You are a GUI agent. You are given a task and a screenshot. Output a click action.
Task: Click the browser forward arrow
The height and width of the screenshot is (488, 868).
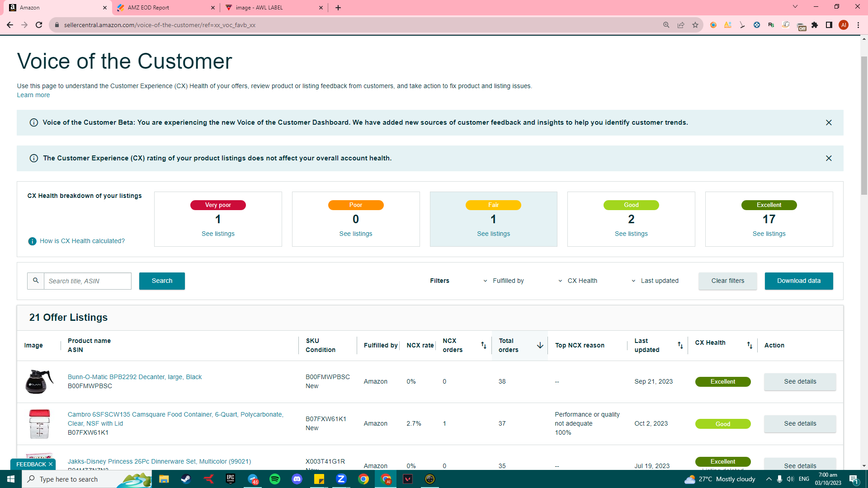[x=24, y=25]
